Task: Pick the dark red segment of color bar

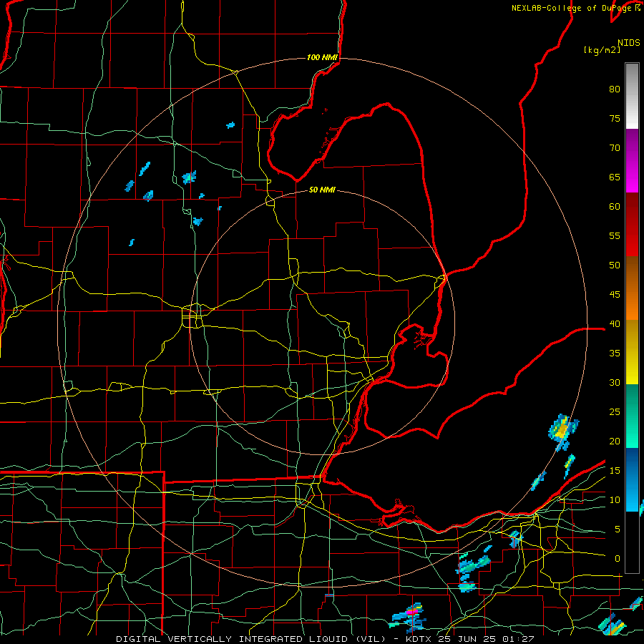Action: coord(632,219)
